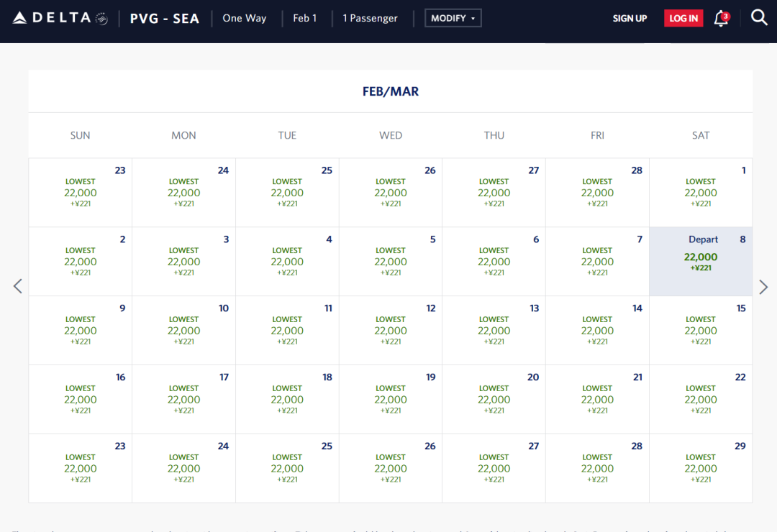Go to previous weeks with left arrow
This screenshot has width=777, height=532.
click(x=18, y=286)
